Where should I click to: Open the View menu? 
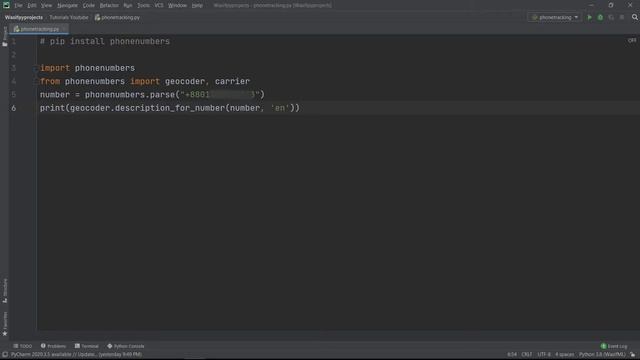click(47, 5)
